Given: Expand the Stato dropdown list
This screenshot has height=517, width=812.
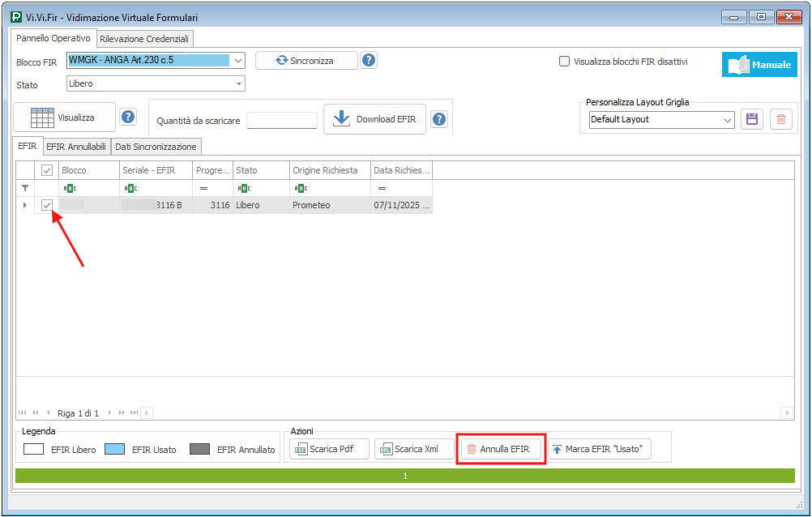Looking at the screenshot, I should (239, 83).
